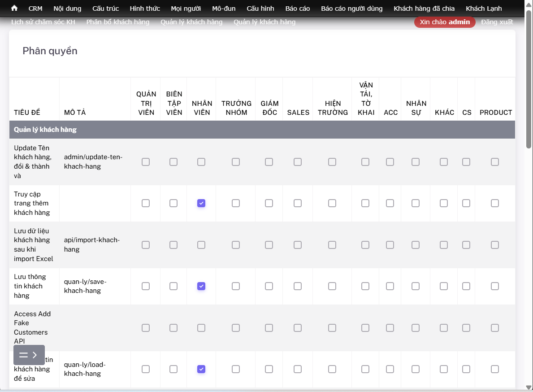This screenshot has height=392, width=533.
Task: Tick Sales for Lưu dữ liệu khách hàng import Excel
Action: pos(298,245)
